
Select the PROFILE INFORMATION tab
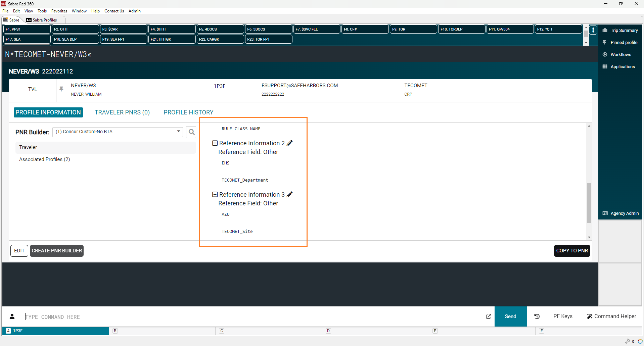[48, 112]
